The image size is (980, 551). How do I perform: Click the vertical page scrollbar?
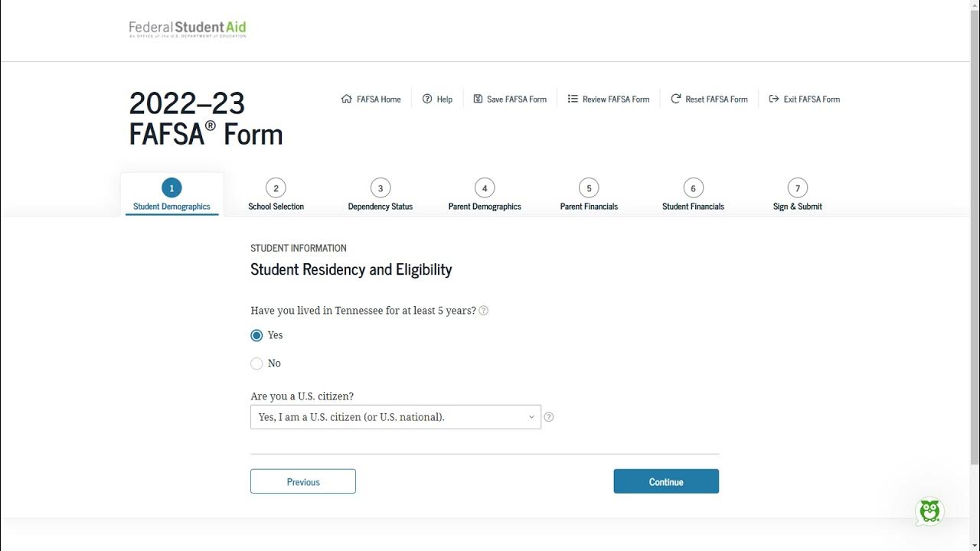pos(974,230)
